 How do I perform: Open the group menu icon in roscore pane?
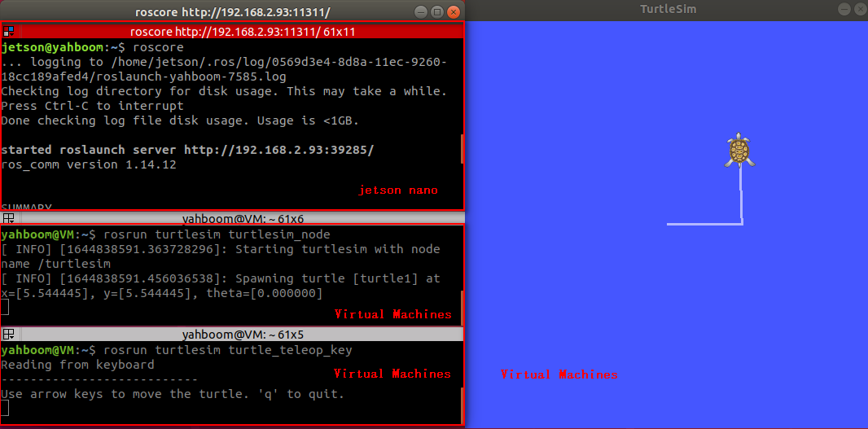click(x=8, y=31)
